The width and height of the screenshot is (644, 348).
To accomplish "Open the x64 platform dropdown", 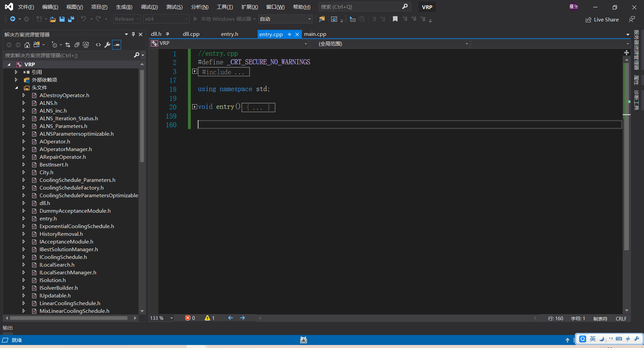I will (186, 19).
